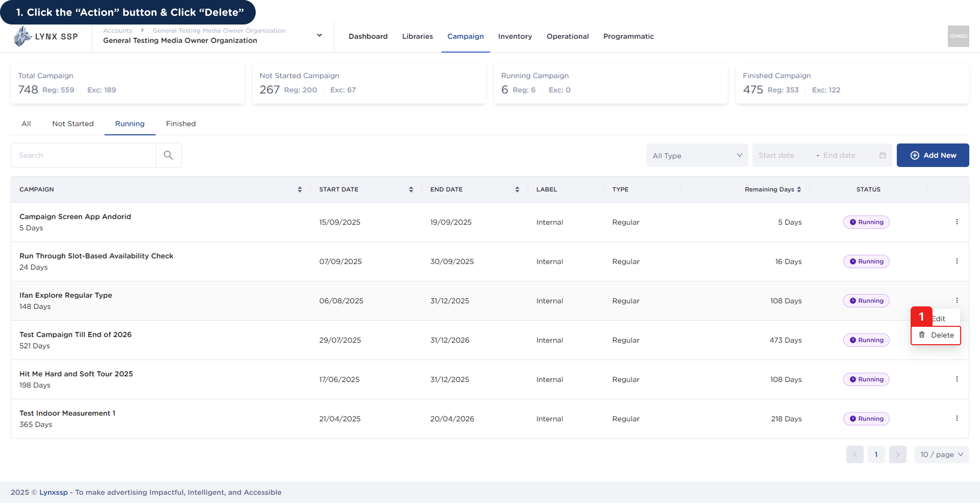The height and width of the screenshot is (504, 980).
Task: Open the Libraries menu
Action: [418, 36]
